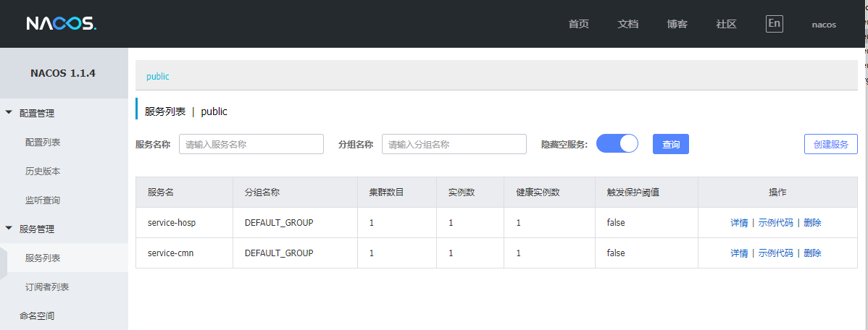Image resolution: width=868 pixels, height=330 pixels.
Task: Open 社区 in the top navigation
Action: [x=726, y=24]
